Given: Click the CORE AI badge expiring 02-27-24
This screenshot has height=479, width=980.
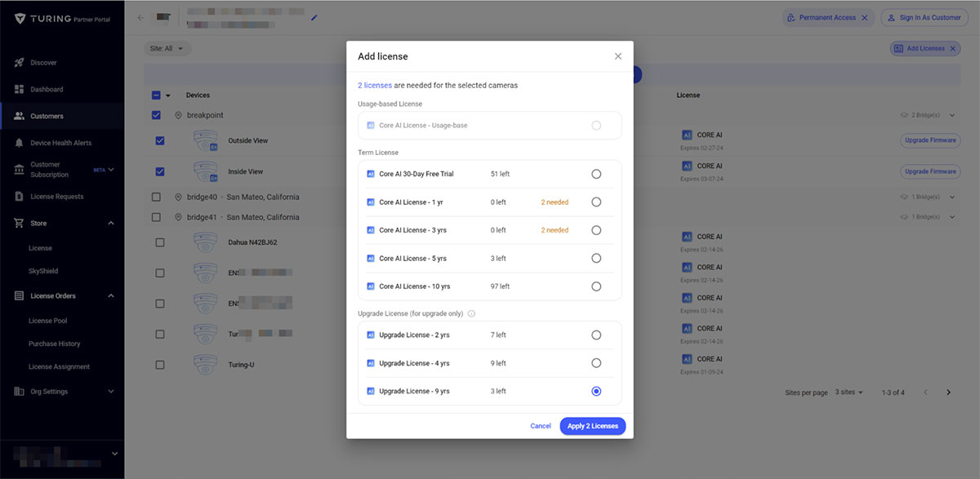Looking at the screenshot, I should click(x=702, y=135).
